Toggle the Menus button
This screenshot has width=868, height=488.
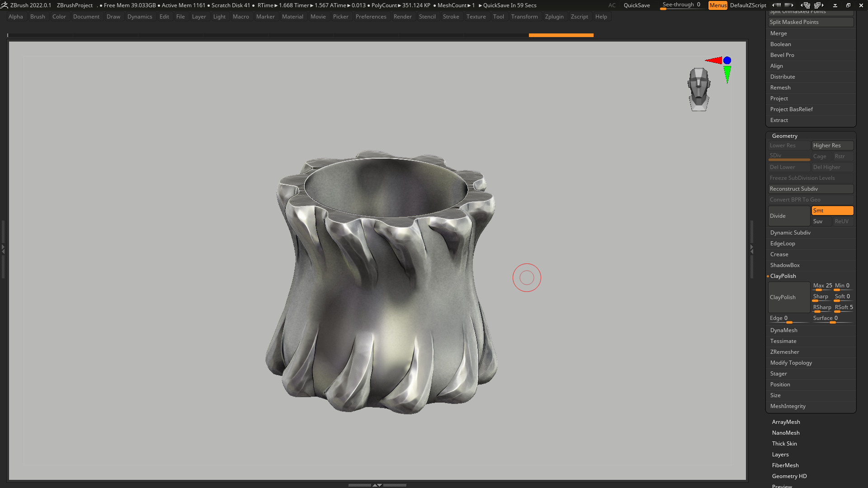(717, 5)
